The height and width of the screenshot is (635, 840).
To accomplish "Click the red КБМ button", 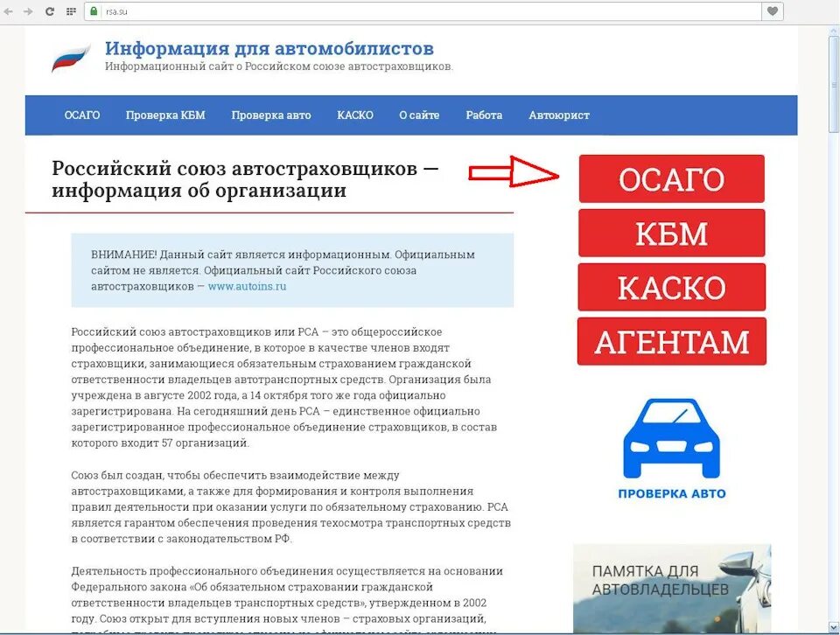I will tap(672, 234).
